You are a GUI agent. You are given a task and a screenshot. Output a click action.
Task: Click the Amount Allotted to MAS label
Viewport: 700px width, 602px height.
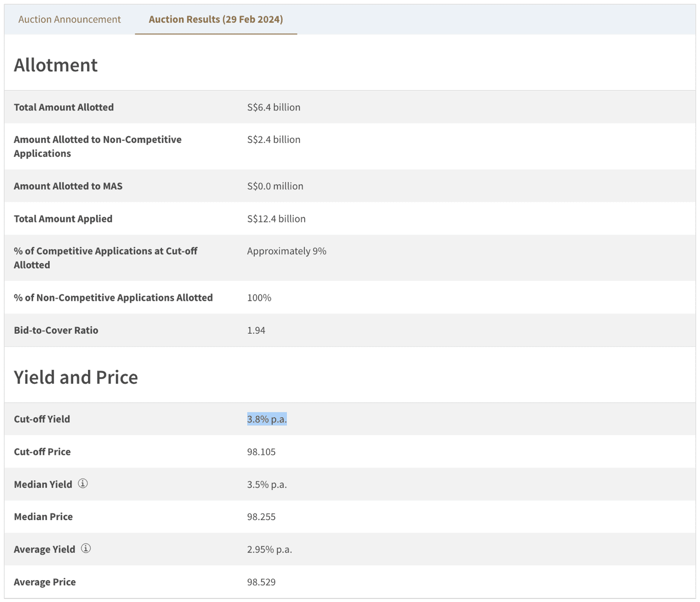pos(68,186)
